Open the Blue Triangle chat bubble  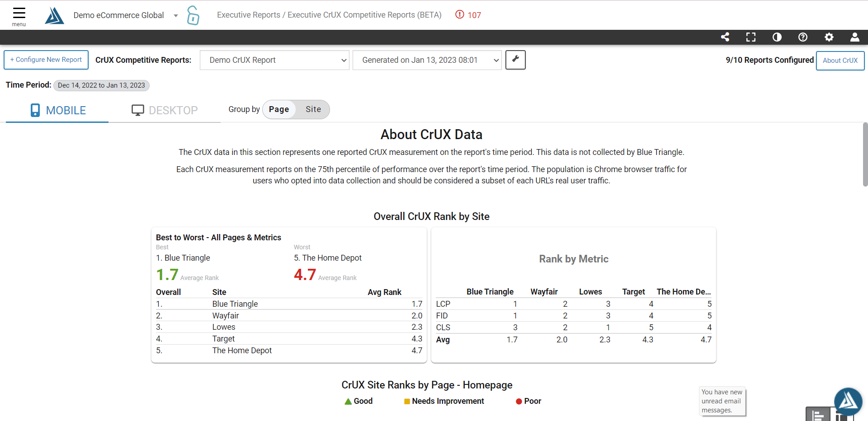(848, 402)
